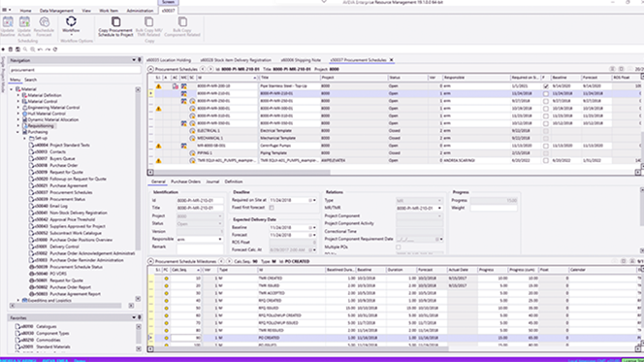Screen dimensions: 644x362
Task: Click the Weight input field
Action: click(x=494, y=209)
